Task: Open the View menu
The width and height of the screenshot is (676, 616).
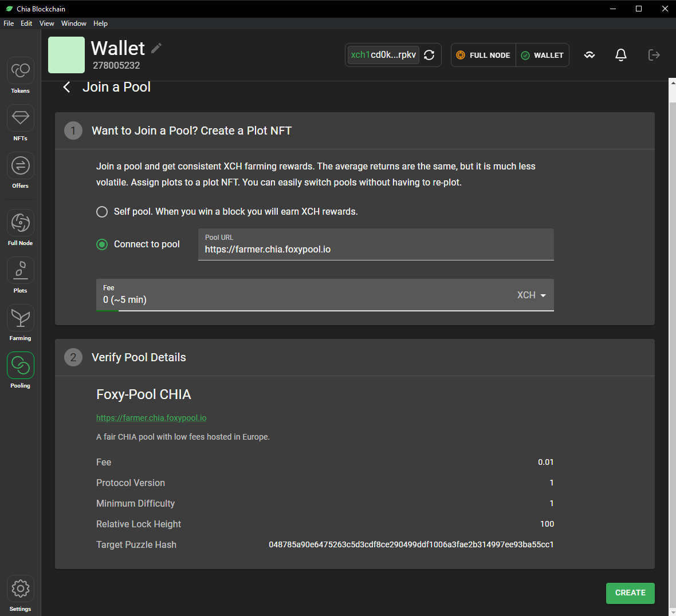Action: click(46, 23)
